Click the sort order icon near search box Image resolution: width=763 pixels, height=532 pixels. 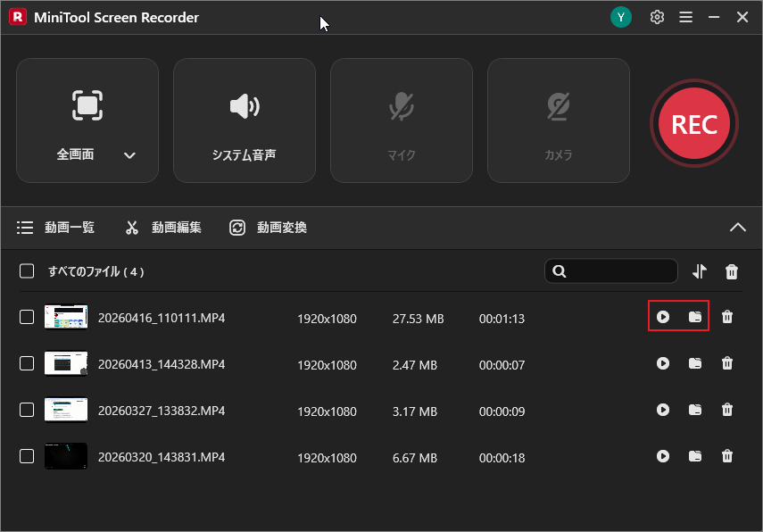pos(700,270)
